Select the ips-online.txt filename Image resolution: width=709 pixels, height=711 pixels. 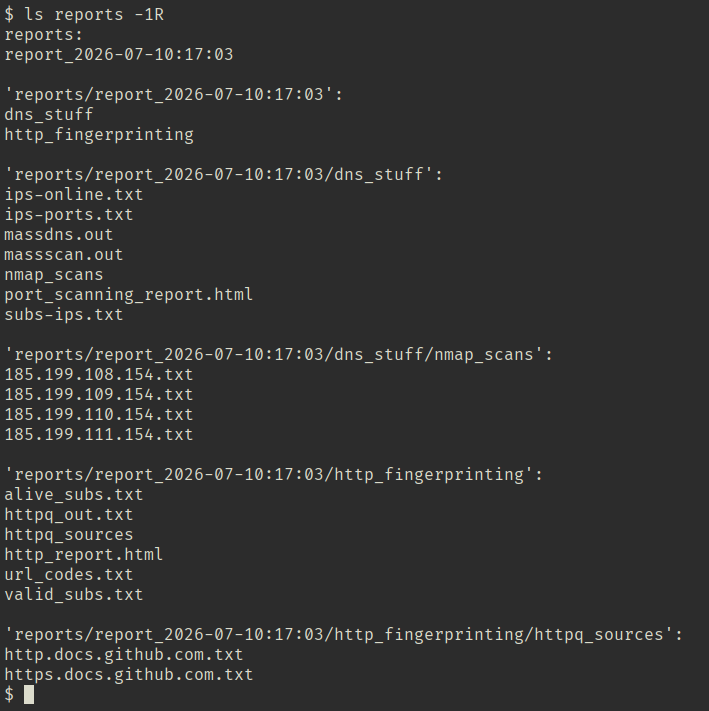coord(74,195)
